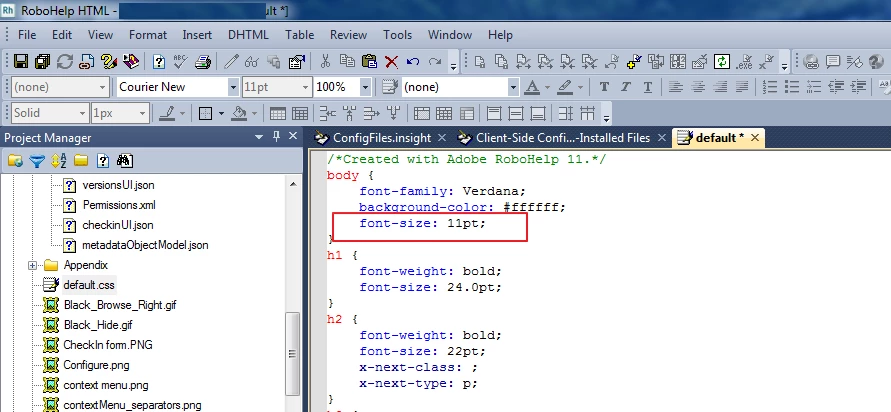Click the Paste clipboard icon
891x412 pixels.
[369, 61]
